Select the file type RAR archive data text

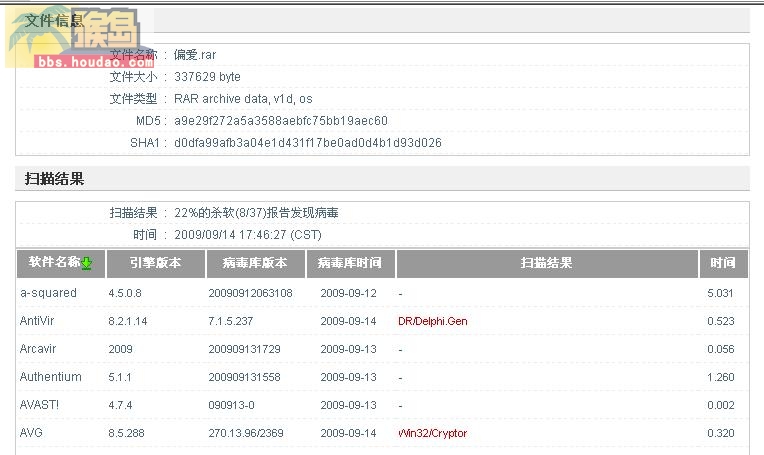(x=243, y=99)
